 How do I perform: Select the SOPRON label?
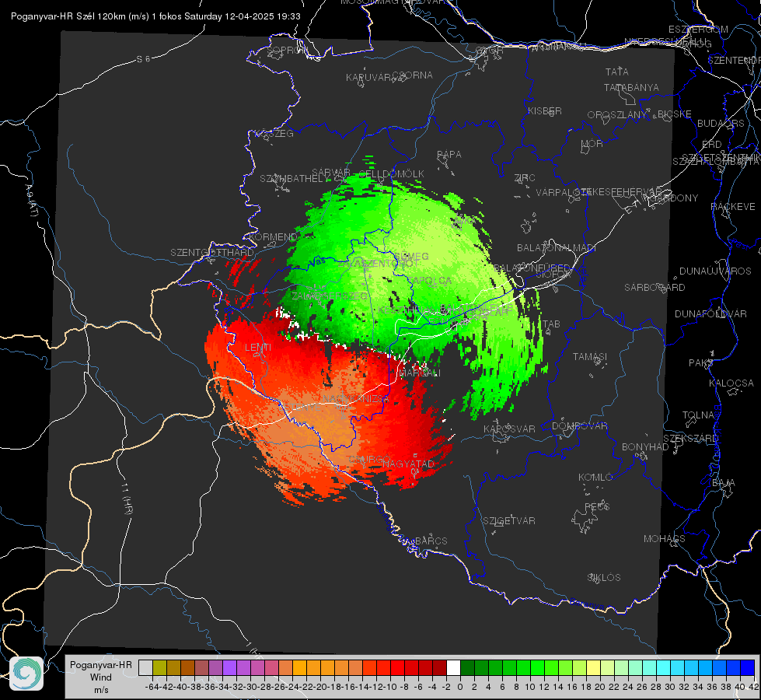(287, 50)
